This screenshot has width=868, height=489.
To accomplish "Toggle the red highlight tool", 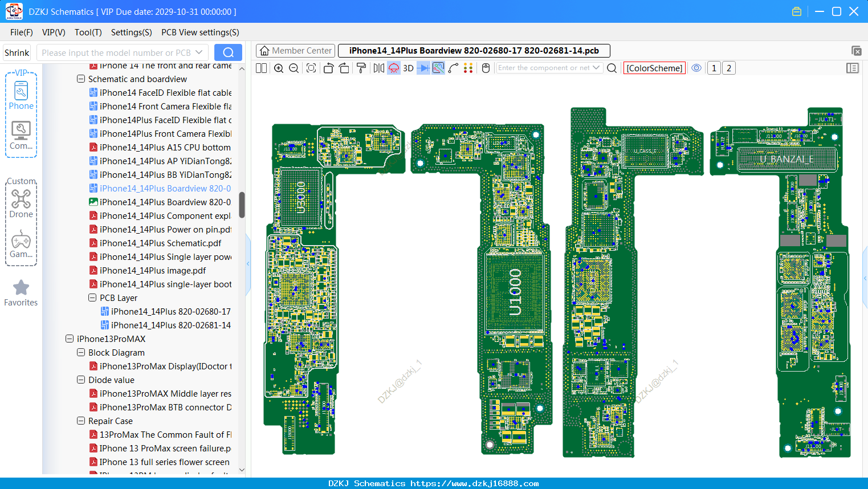I will pyautogui.click(x=394, y=68).
